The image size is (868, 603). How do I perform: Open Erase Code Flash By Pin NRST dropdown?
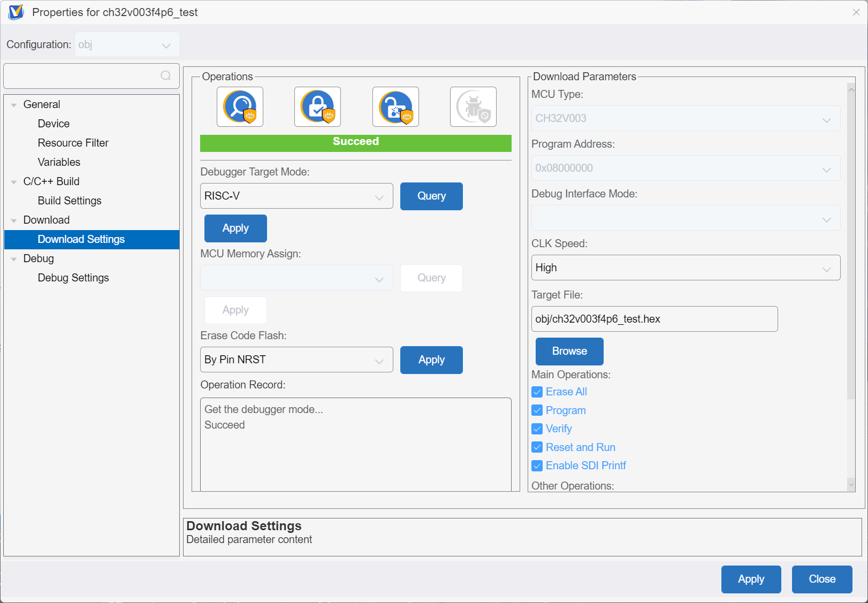pos(296,360)
